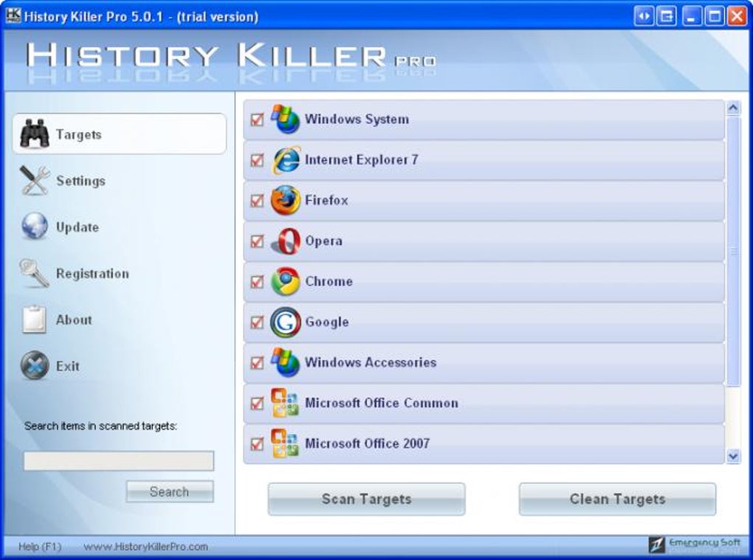
Task: Click the Internet Explorer 7 icon
Action: click(286, 160)
